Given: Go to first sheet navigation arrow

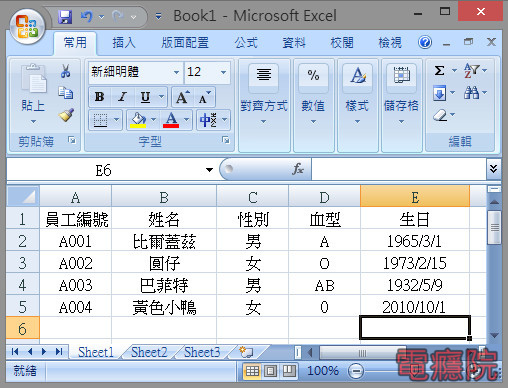Looking at the screenshot, I should tap(15, 352).
